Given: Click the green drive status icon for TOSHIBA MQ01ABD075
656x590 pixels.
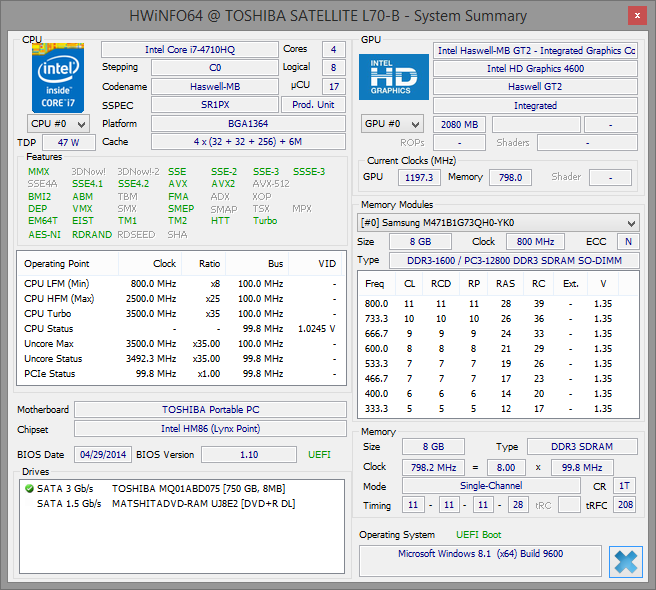Looking at the screenshot, I should pyautogui.click(x=29, y=488).
